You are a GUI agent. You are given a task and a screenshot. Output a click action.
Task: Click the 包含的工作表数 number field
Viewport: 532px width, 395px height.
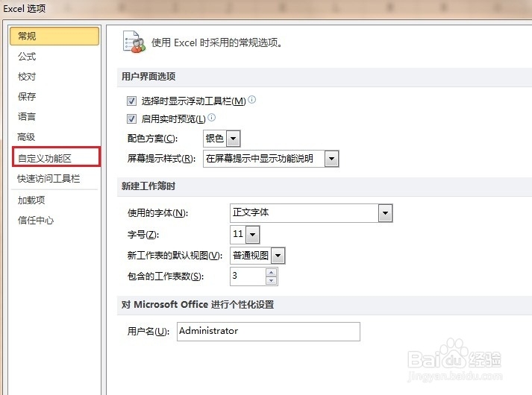[248, 276]
